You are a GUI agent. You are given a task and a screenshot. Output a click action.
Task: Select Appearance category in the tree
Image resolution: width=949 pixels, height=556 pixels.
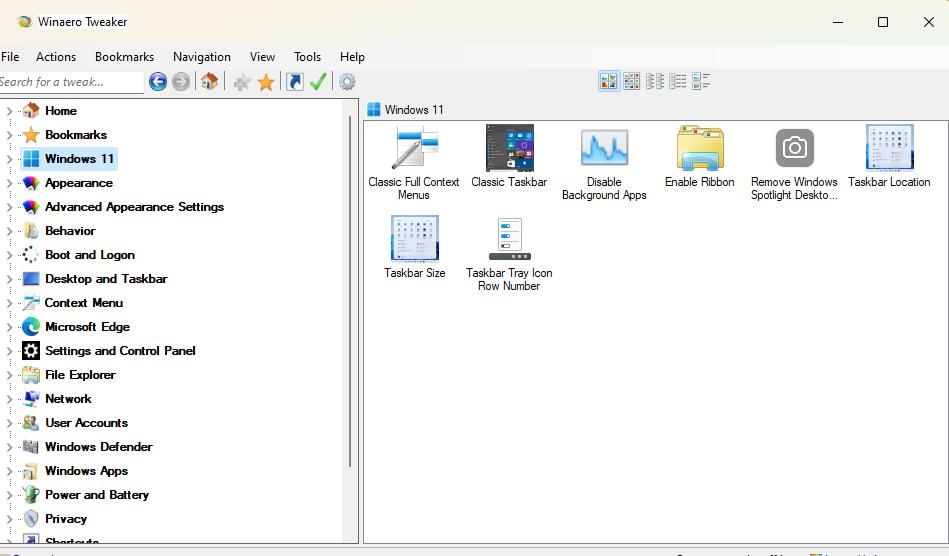pos(79,183)
